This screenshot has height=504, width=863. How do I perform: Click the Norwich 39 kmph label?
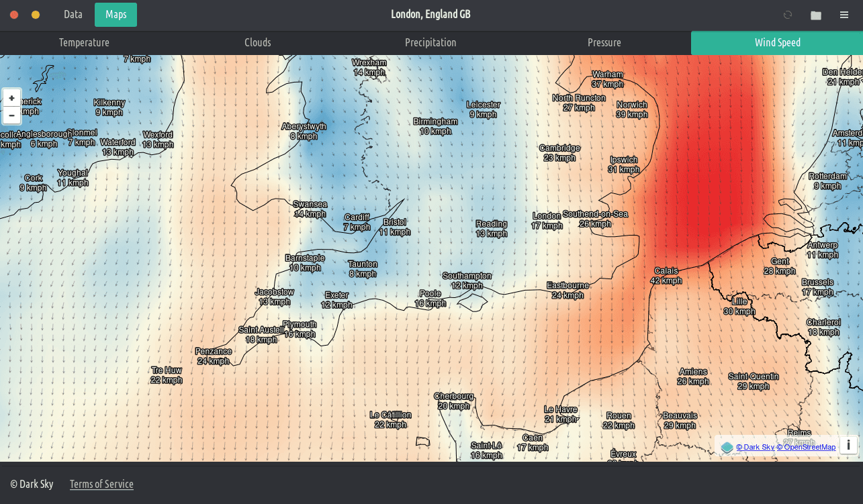click(632, 109)
